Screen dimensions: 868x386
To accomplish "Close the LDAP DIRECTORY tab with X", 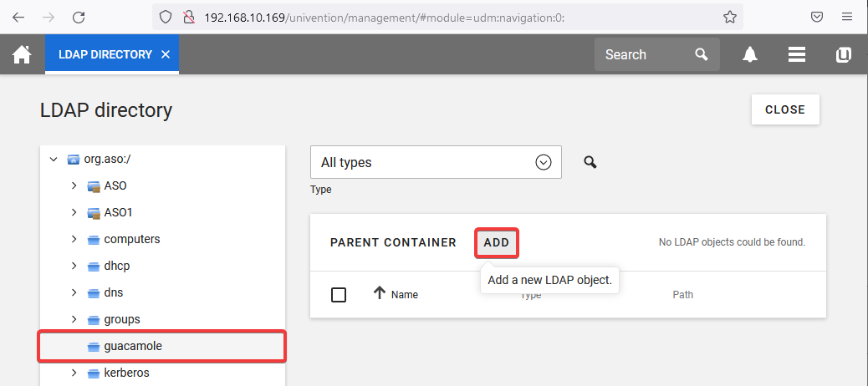I will 166,54.
